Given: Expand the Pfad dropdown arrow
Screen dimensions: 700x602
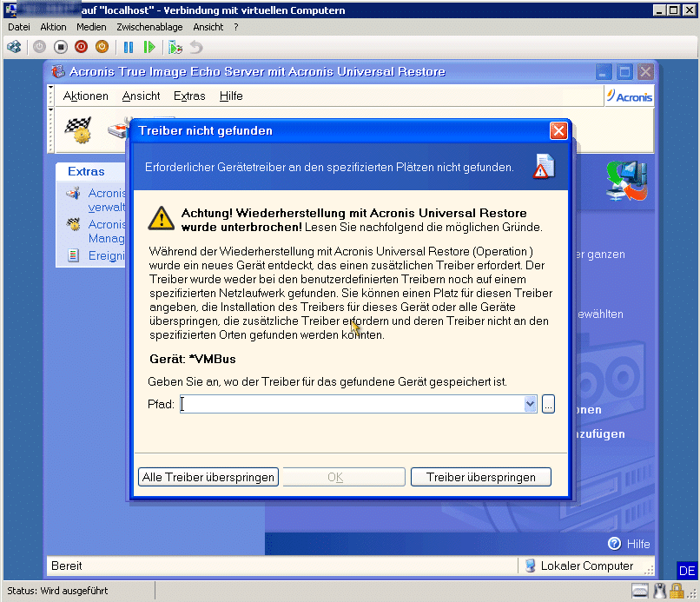Looking at the screenshot, I should pos(530,404).
